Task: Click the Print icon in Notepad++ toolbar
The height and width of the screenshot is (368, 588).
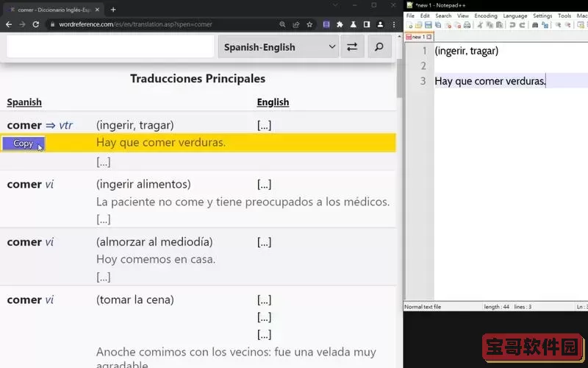Action: 467,25
